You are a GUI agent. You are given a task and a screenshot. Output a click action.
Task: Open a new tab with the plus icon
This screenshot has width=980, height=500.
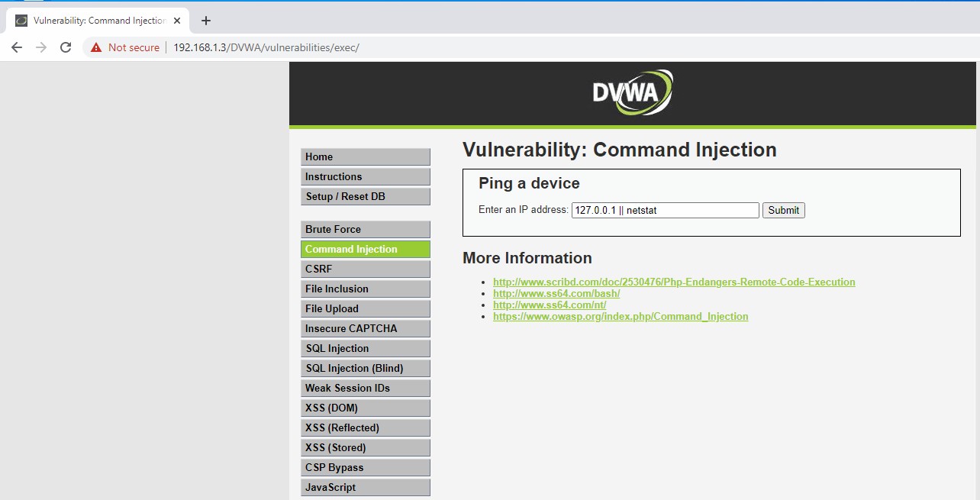[205, 21]
